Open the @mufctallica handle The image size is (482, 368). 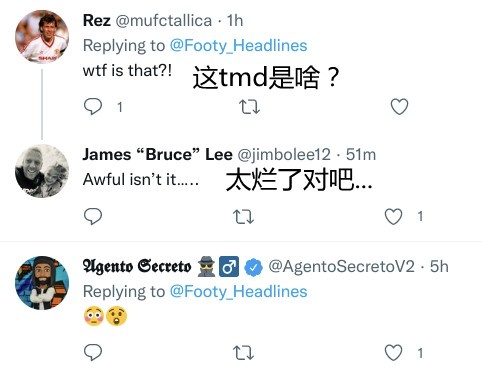tap(164, 21)
